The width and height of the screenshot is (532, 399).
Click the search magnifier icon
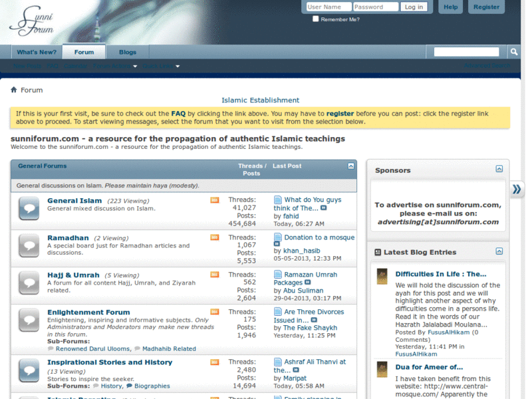tap(513, 52)
